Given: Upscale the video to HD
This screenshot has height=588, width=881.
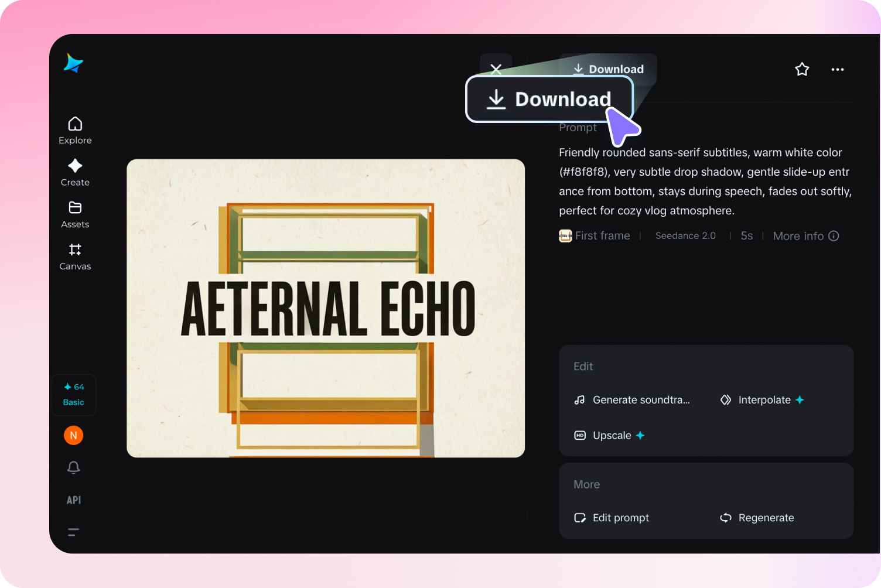Looking at the screenshot, I should click(x=609, y=435).
